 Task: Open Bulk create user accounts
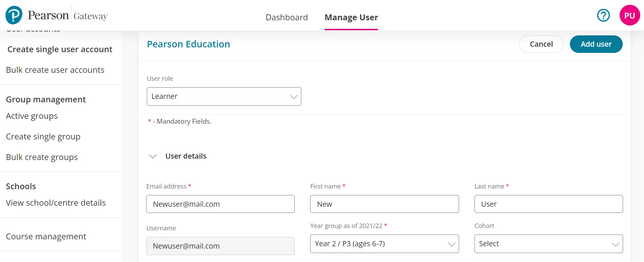[x=55, y=70]
